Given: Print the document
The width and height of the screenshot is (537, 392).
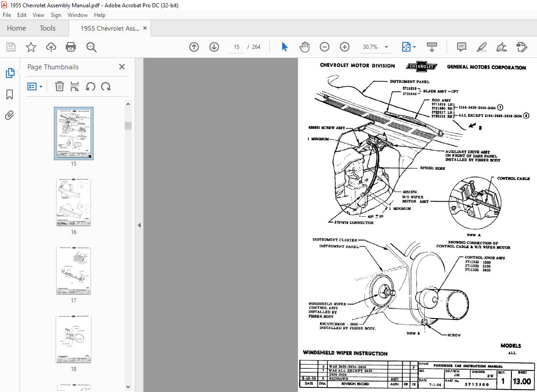Looking at the screenshot, I should coord(71,47).
